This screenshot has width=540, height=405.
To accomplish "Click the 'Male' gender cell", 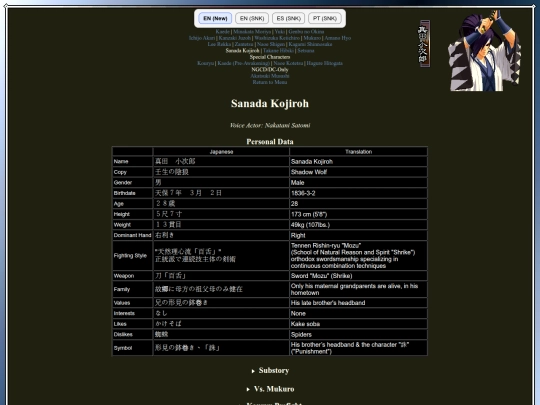I will [x=358, y=183].
